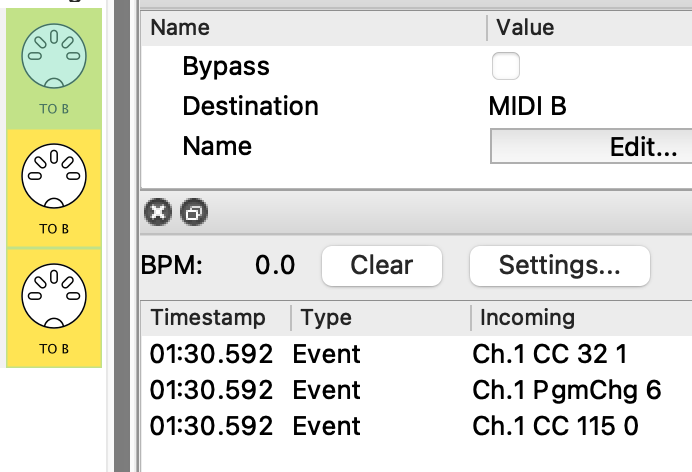Enable the Bypass checkbox
Image resolution: width=692 pixels, height=472 pixels.
[x=506, y=67]
